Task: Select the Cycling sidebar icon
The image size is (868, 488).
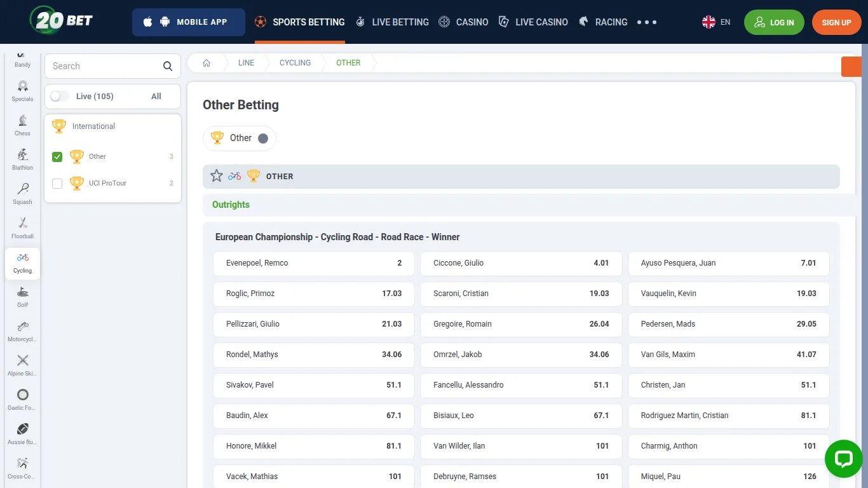Action: coord(22,262)
